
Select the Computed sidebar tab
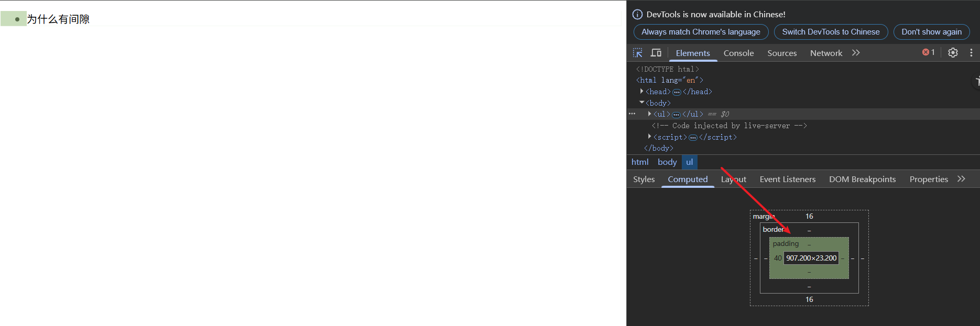(x=688, y=179)
